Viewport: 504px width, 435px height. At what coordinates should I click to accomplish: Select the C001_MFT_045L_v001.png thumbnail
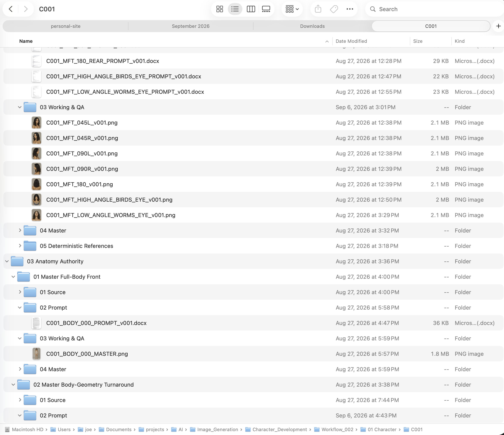(36, 123)
